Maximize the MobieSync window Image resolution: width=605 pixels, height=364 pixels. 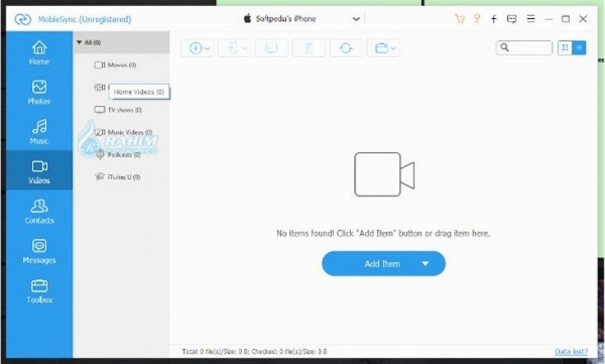pyautogui.click(x=566, y=19)
